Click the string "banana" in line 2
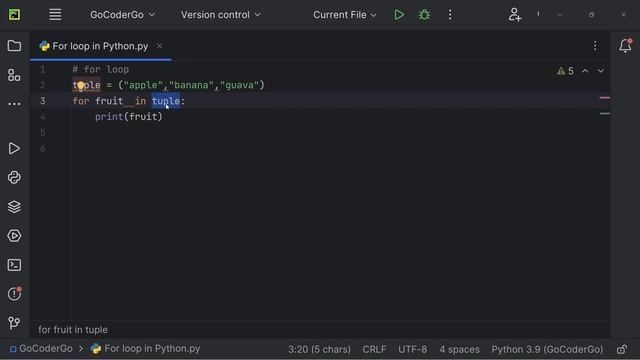Image resolution: width=640 pixels, height=360 pixels. tap(191, 85)
